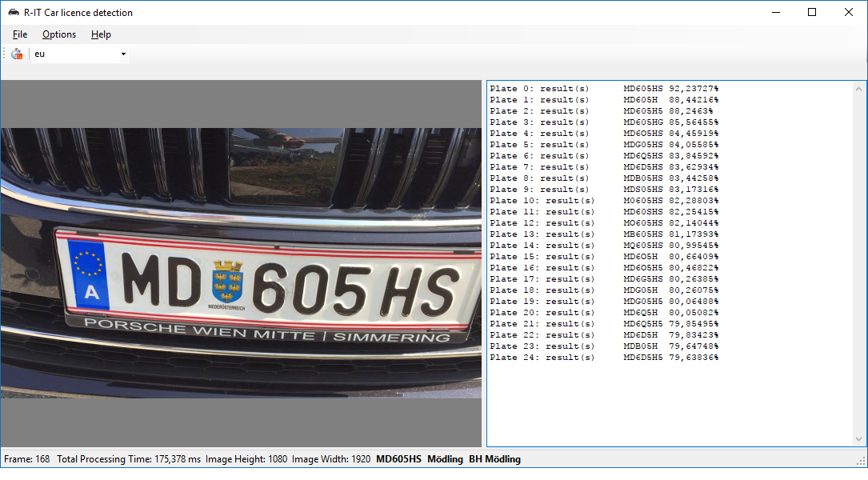
Task: Maximize the application window
Action: [812, 12]
